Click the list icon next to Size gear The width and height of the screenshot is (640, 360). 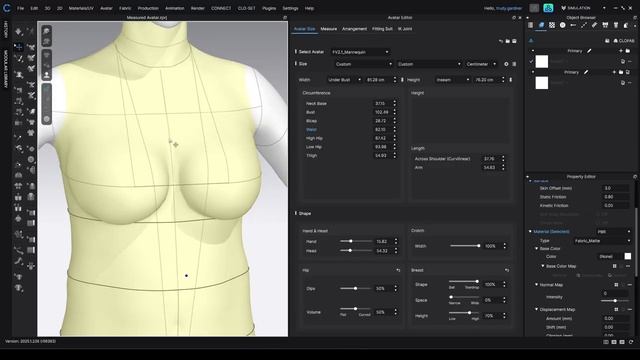(x=514, y=64)
